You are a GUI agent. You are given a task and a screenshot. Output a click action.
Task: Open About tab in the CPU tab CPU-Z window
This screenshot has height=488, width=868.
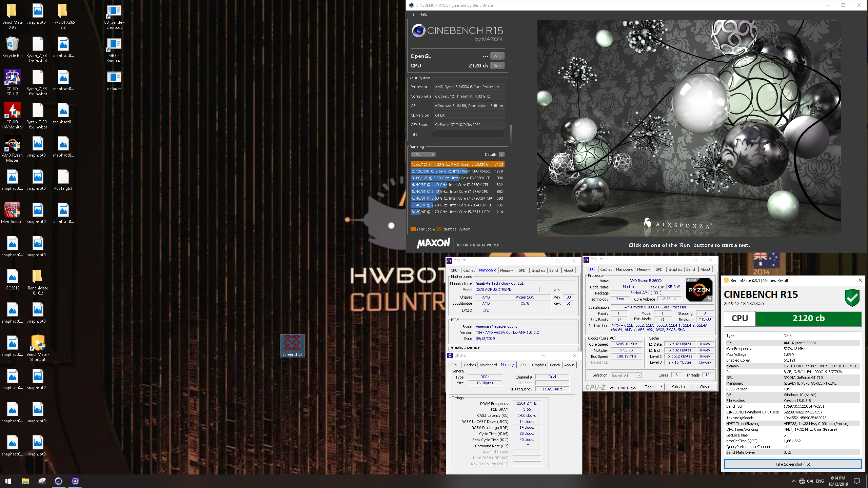(706, 269)
